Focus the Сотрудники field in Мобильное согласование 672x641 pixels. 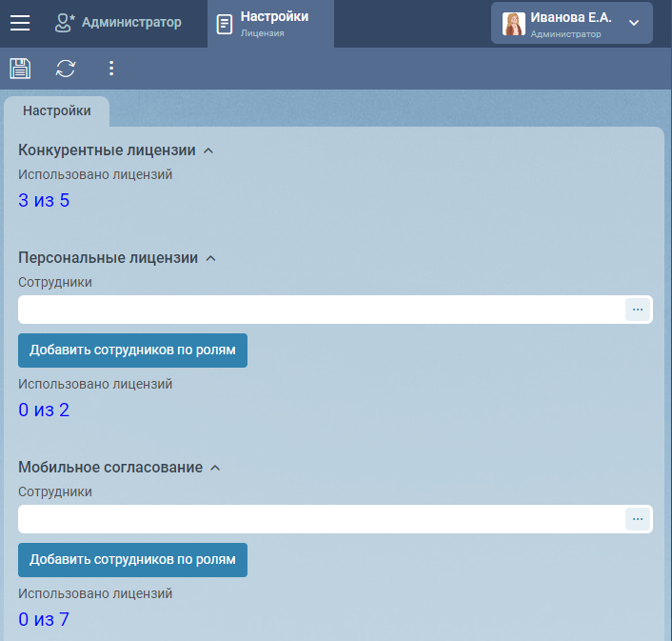tap(320, 519)
